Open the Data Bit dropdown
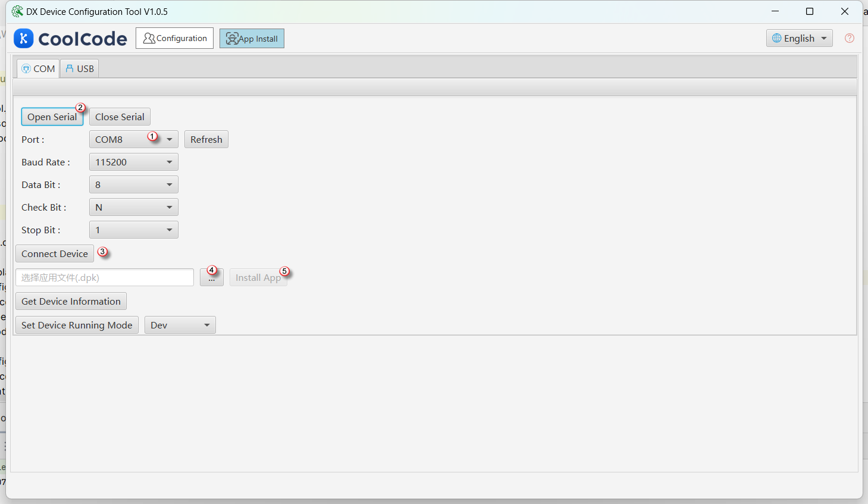 [x=133, y=184]
